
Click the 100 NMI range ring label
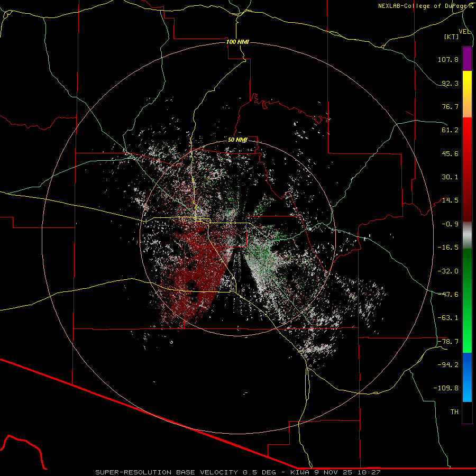point(237,42)
